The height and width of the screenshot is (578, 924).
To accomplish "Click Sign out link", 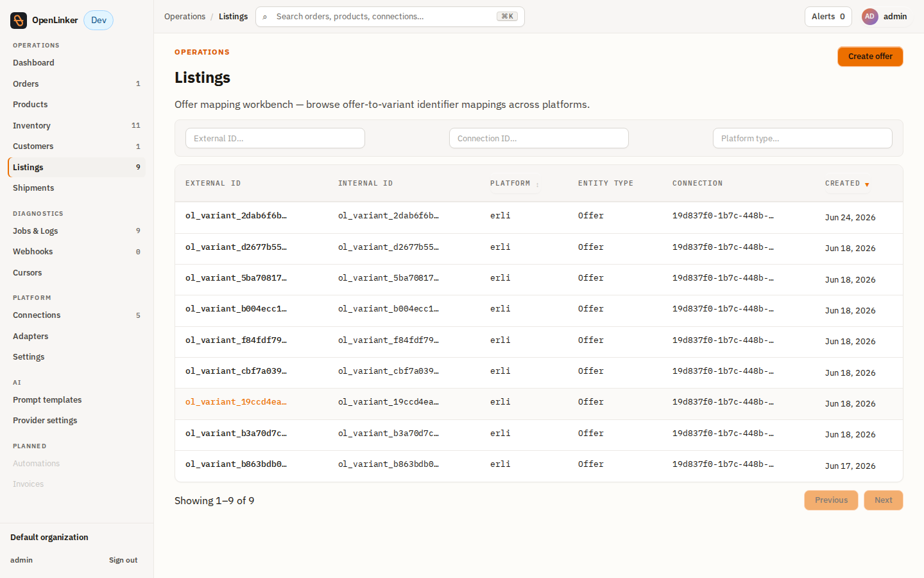I will click(x=123, y=560).
